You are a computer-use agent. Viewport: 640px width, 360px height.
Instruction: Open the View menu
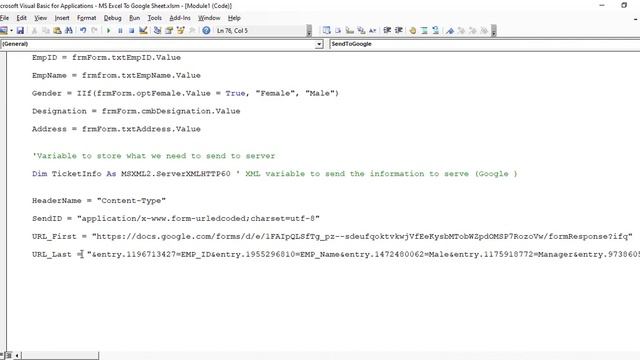point(40,18)
